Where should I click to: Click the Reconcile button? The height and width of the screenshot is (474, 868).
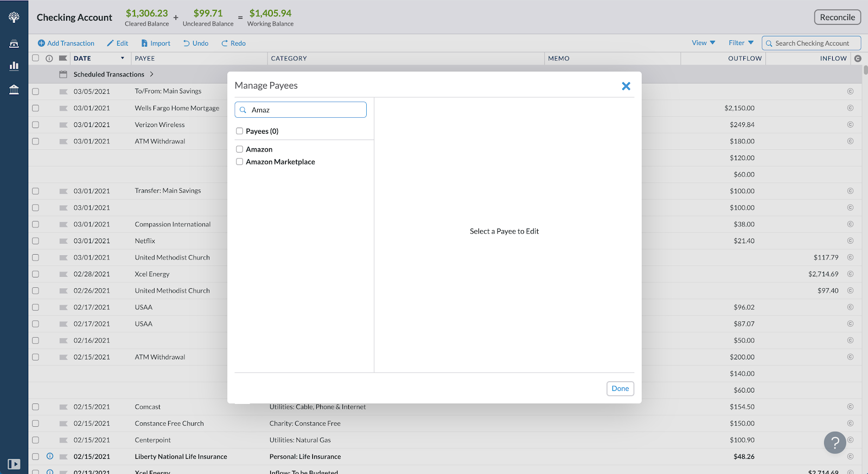pyautogui.click(x=837, y=17)
